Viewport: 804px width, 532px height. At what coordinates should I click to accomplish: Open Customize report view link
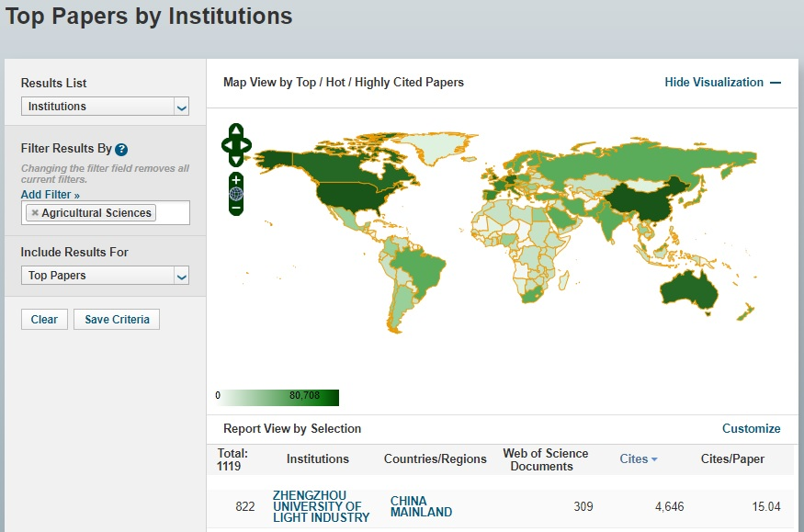751,429
